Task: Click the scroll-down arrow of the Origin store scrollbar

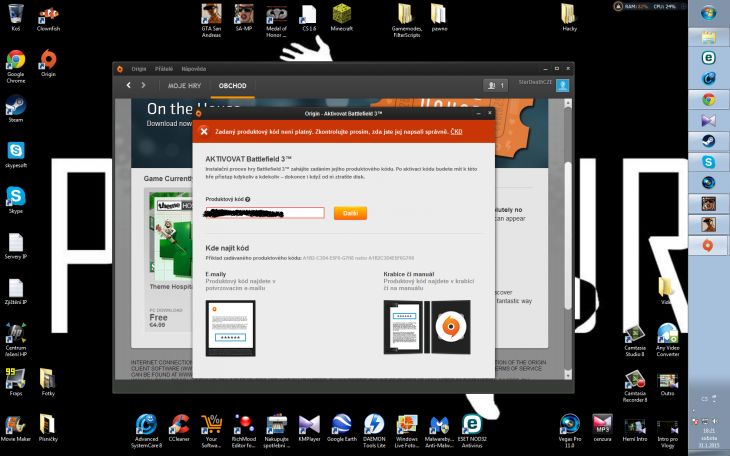Action: click(568, 374)
